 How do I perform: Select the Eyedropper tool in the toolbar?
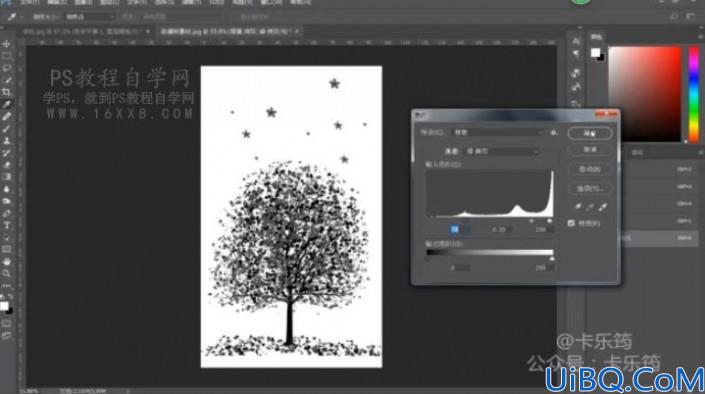(x=6, y=104)
